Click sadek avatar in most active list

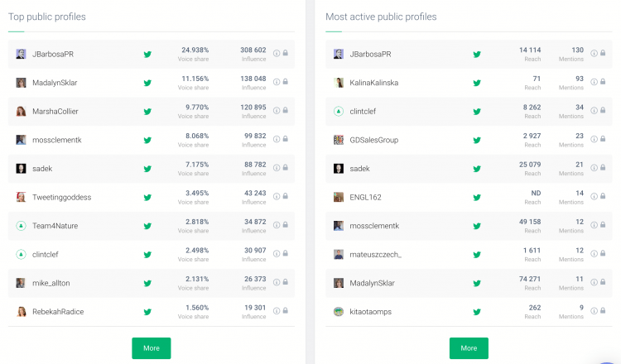click(339, 169)
